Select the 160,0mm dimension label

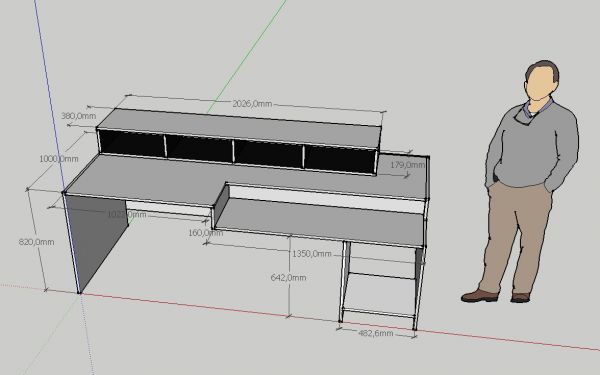(x=205, y=233)
